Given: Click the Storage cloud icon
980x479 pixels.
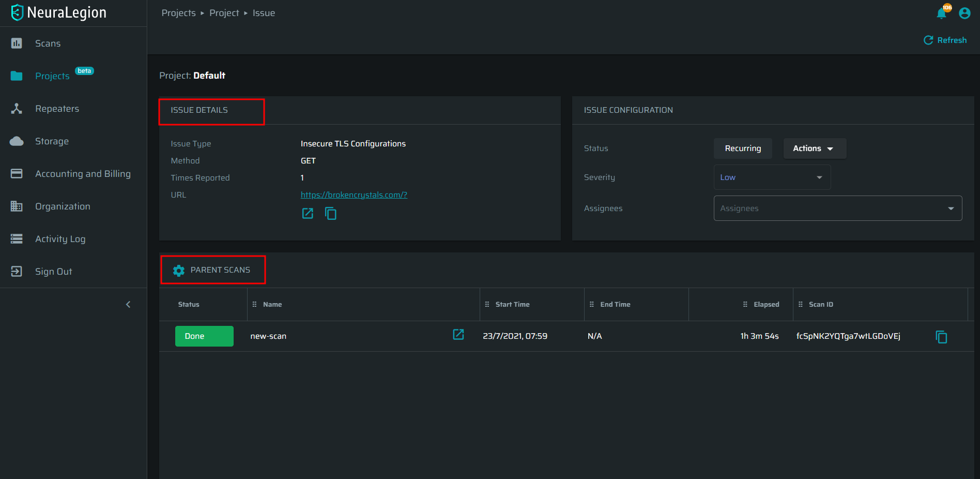Looking at the screenshot, I should pos(17,141).
